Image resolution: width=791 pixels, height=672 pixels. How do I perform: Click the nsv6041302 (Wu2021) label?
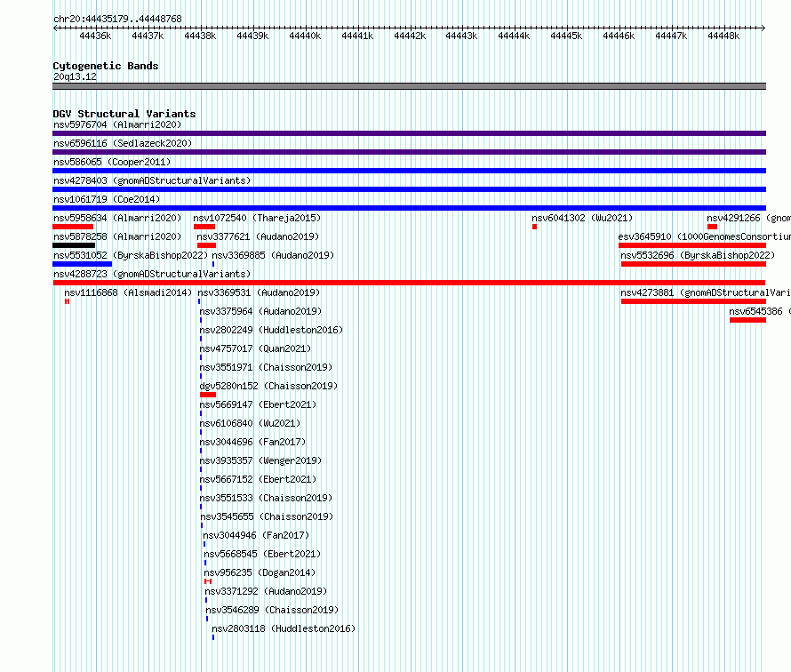point(582,218)
